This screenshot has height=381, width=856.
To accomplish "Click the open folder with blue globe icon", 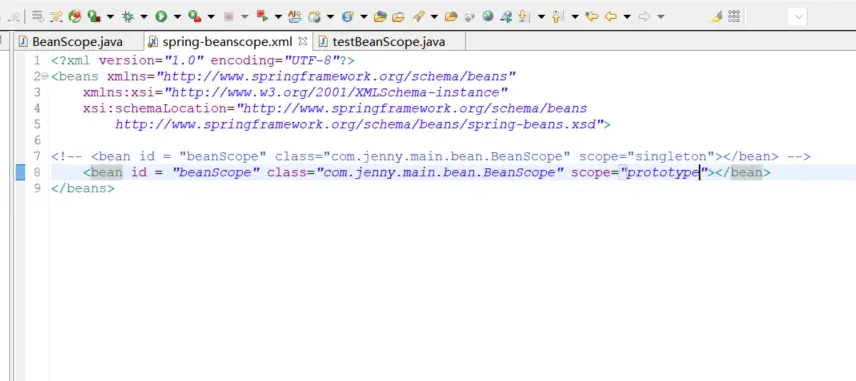I will click(380, 16).
